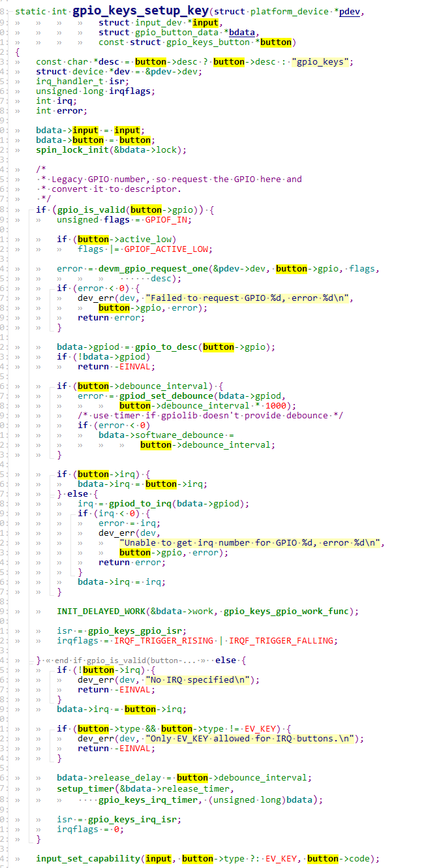Click the "use timer if gpiolib" comment
The height and width of the screenshot is (868, 437).
click(x=211, y=415)
